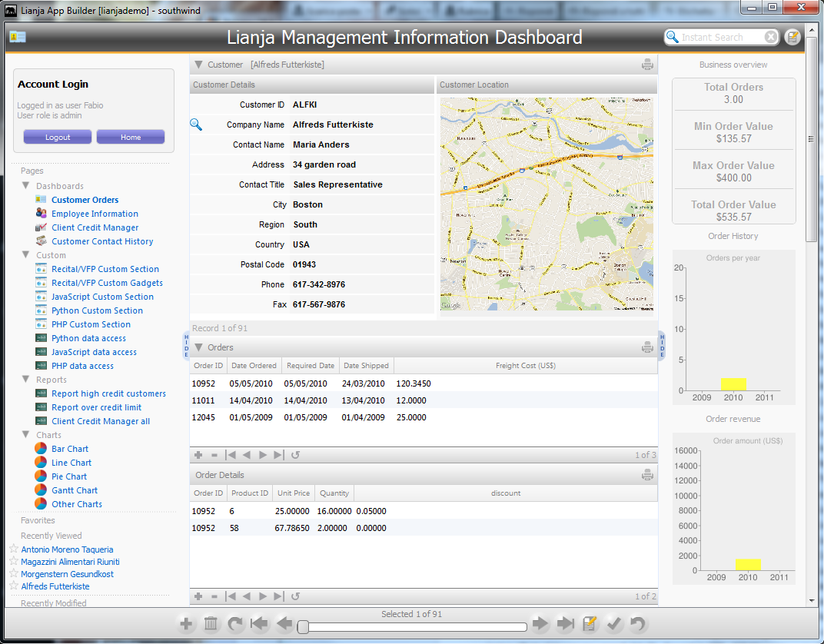Click the notepad icon next to Instant Search
Image resolution: width=824 pixels, height=644 pixels.
tap(792, 38)
